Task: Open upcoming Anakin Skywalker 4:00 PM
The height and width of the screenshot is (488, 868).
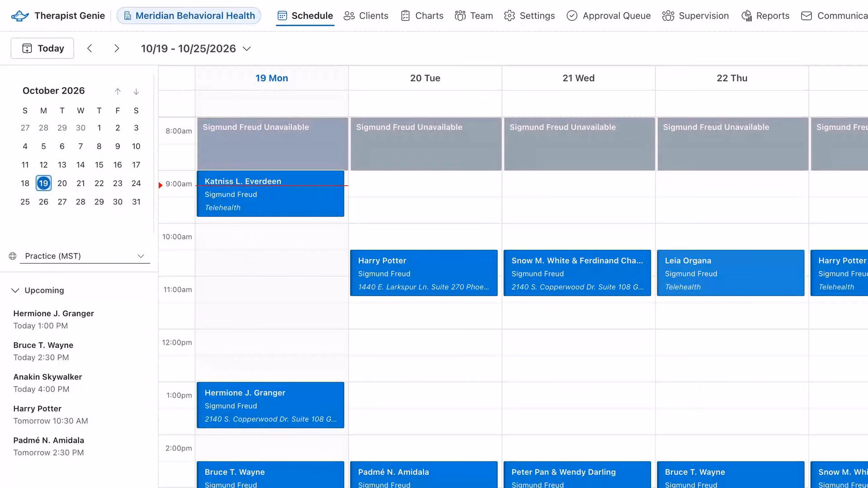Action: 47,383
